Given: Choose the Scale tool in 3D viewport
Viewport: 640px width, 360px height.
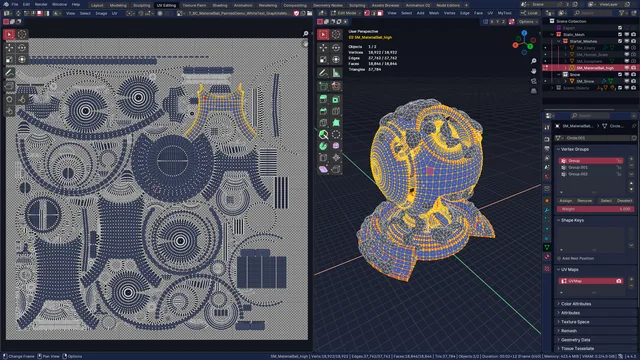Looking at the screenshot, I should (x=323, y=60).
